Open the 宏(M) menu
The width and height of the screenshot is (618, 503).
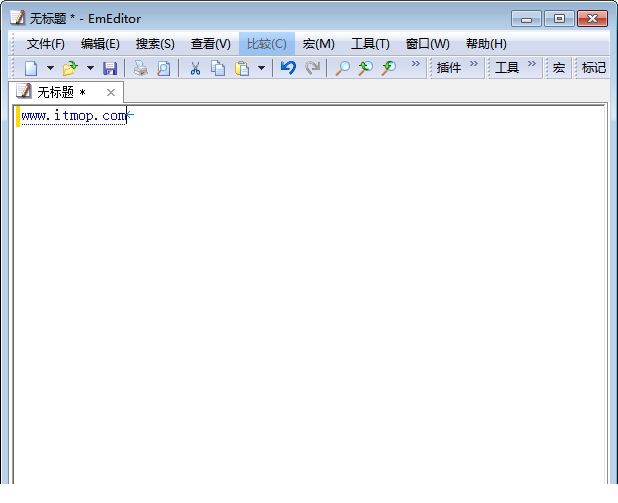point(318,44)
